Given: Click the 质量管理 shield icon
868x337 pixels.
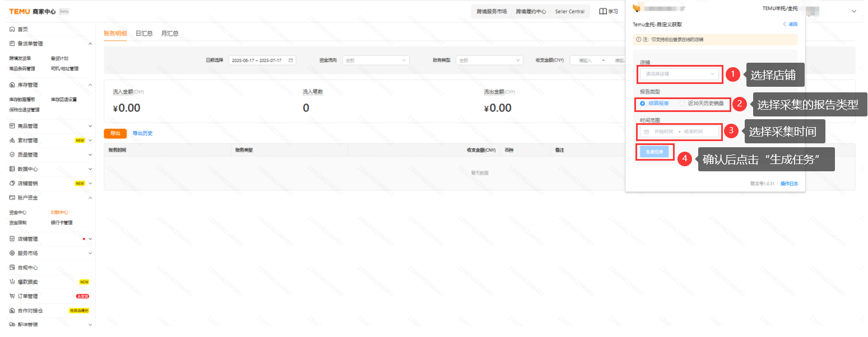Looking at the screenshot, I should [x=12, y=155].
